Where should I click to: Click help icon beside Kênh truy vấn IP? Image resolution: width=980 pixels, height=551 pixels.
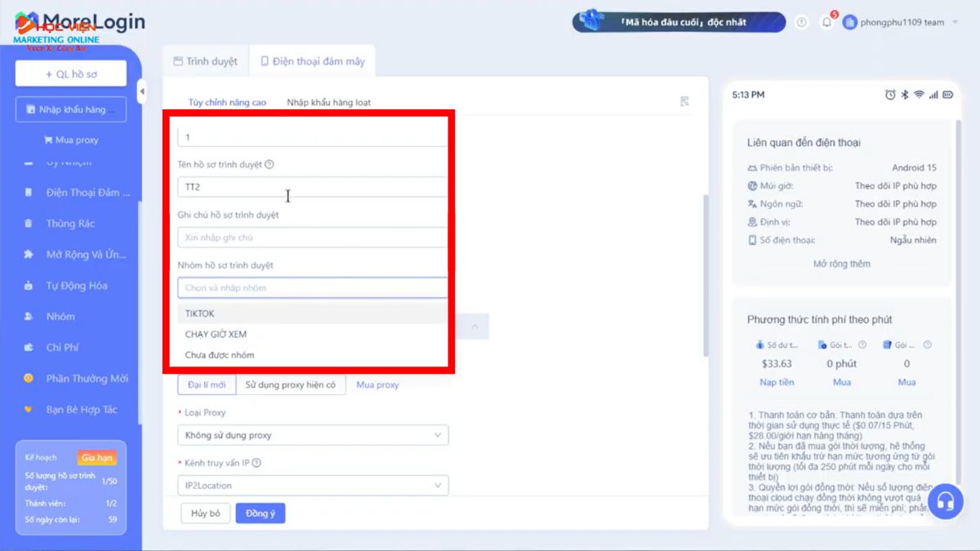(256, 463)
